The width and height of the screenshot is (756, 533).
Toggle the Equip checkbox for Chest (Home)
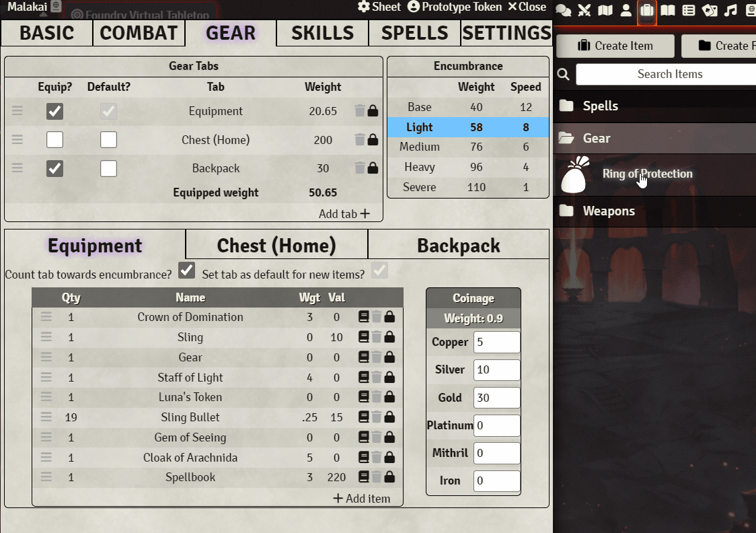55,140
